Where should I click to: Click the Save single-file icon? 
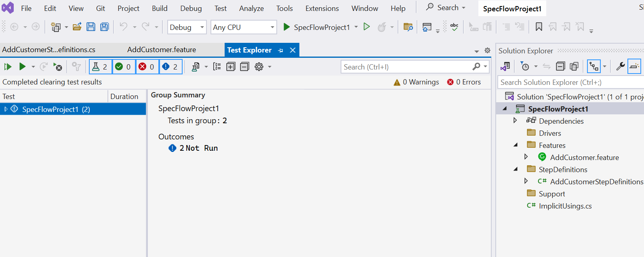point(91,27)
